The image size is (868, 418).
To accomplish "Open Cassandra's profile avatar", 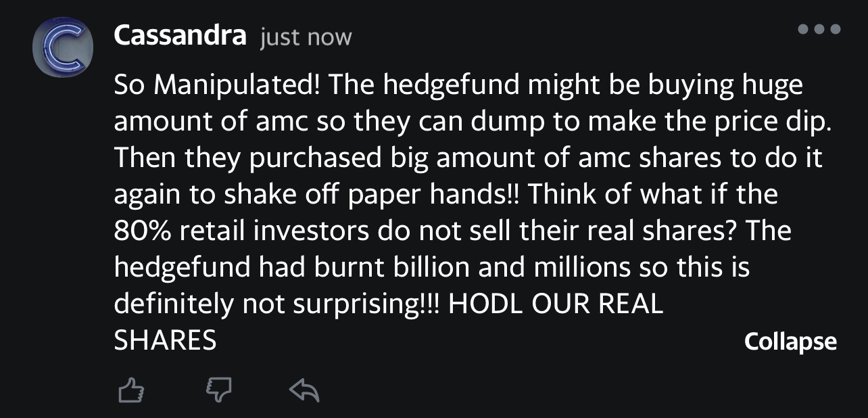I will pyautogui.click(x=62, y=46).
